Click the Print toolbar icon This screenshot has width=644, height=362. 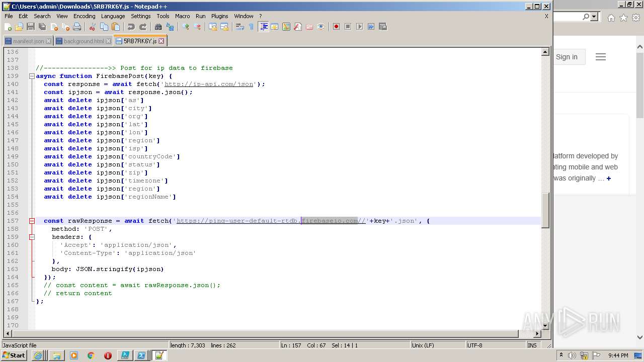[77, 27]
